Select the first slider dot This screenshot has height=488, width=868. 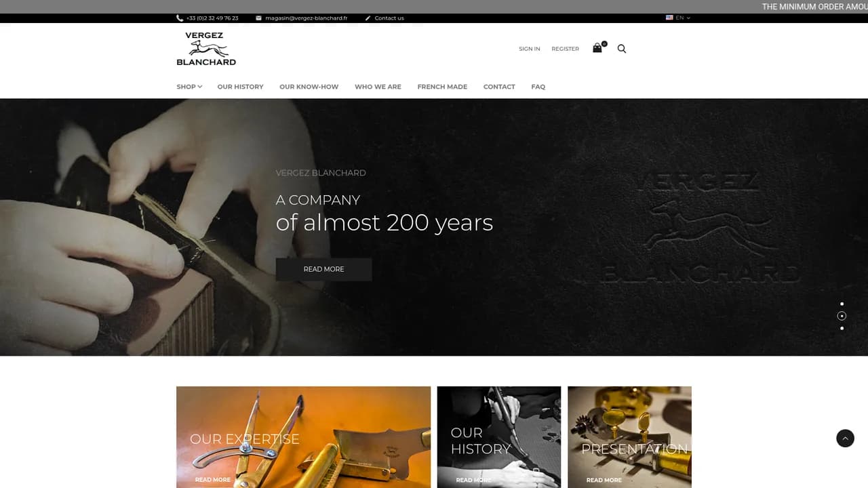(842, 304)
